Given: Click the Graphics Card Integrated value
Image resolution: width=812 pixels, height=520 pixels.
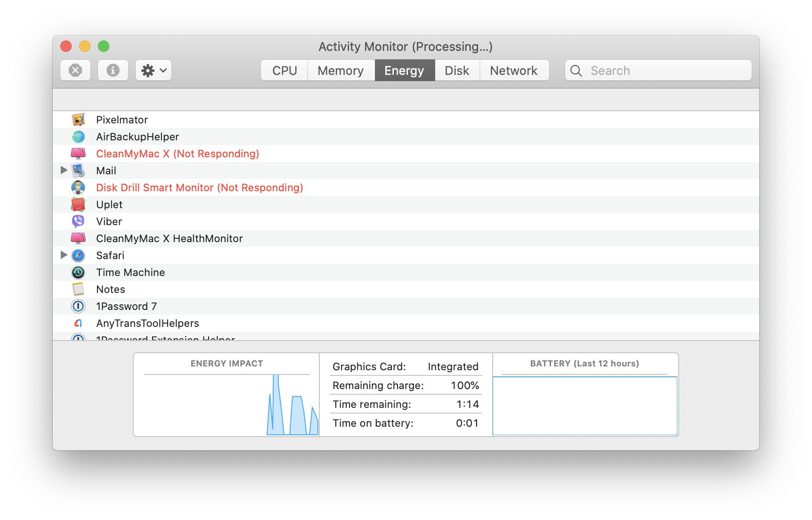Looking at the screenshot, I should (x=453, y=366).
